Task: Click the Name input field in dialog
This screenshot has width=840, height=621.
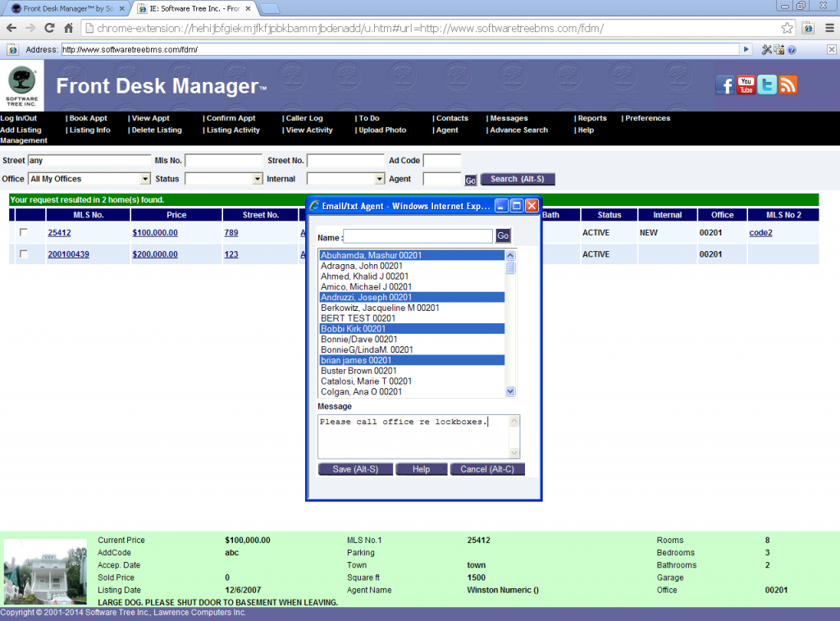Action: pyautogui.click(x=418, y=236)
